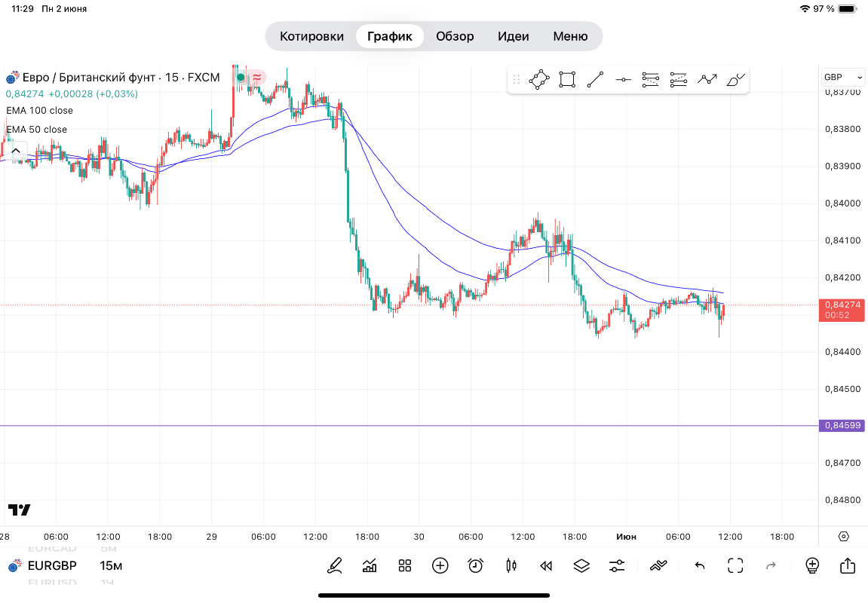Select the second Fibonacci levels tool

tap(678, 80)
